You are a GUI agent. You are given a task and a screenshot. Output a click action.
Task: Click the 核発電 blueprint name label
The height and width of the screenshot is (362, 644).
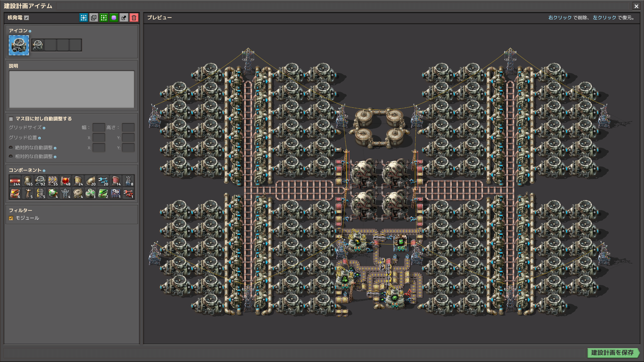(15, 18)
